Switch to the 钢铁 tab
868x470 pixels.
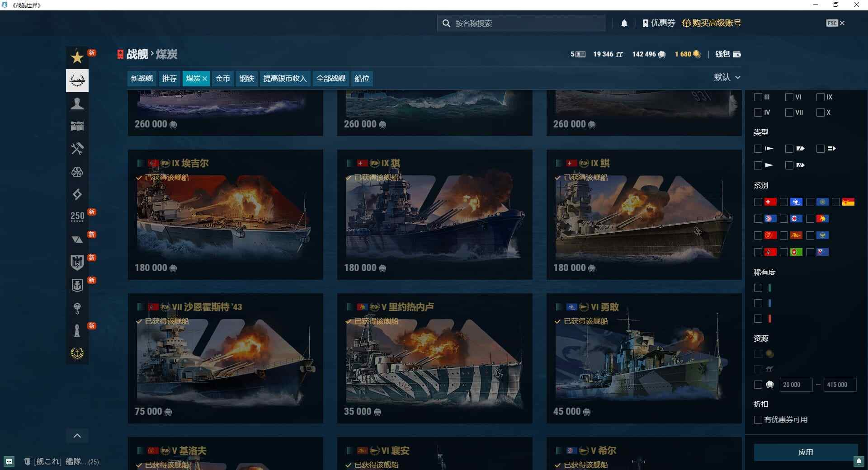(246, 78)
